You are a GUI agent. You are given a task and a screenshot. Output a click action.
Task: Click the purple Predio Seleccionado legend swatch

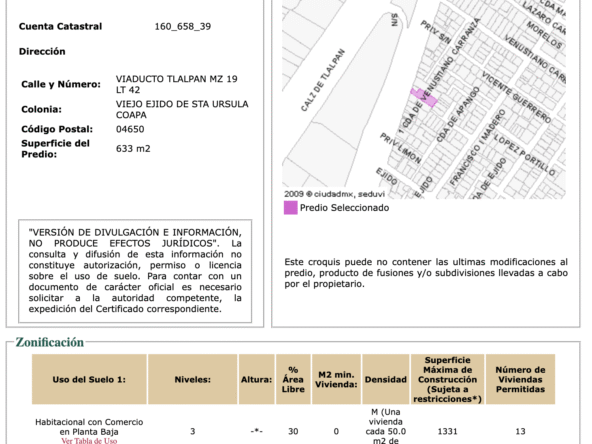291,208
